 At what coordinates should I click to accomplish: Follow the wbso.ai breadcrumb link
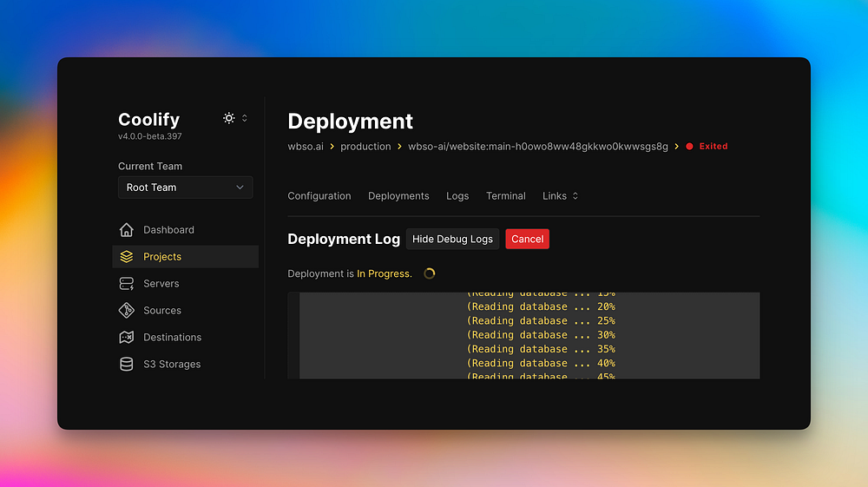(x=306, y=147)
